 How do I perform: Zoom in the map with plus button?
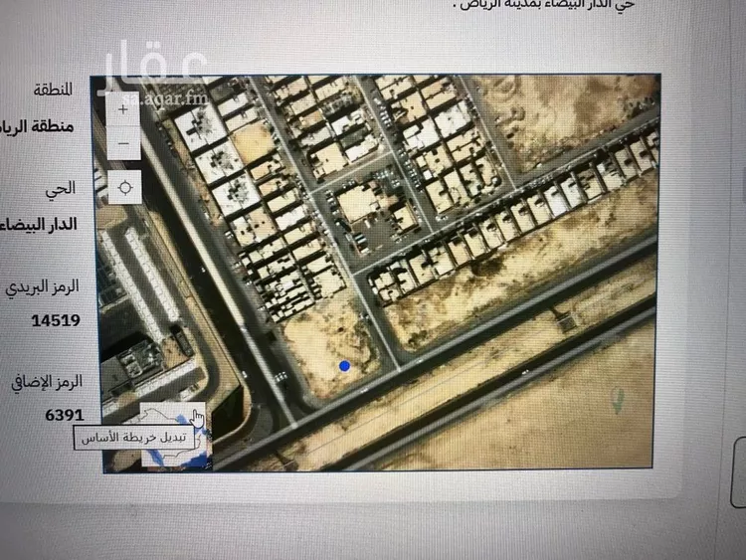point(123,109)
